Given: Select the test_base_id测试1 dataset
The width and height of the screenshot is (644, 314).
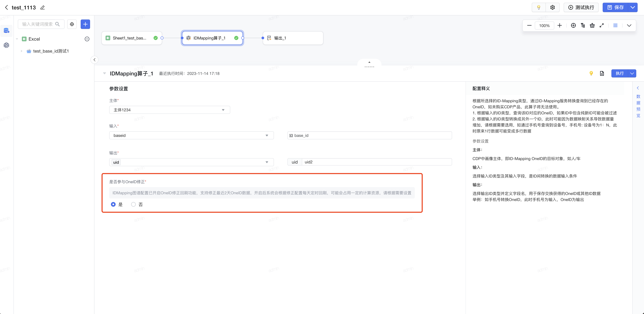Looking at the screenshot, I should pyautogui.click(x=51, y=51).
